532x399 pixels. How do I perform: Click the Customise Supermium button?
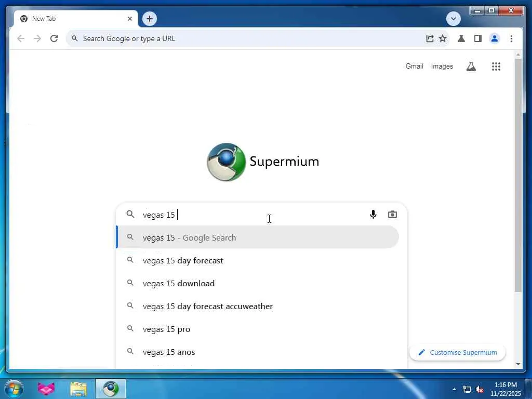[457, 353]
